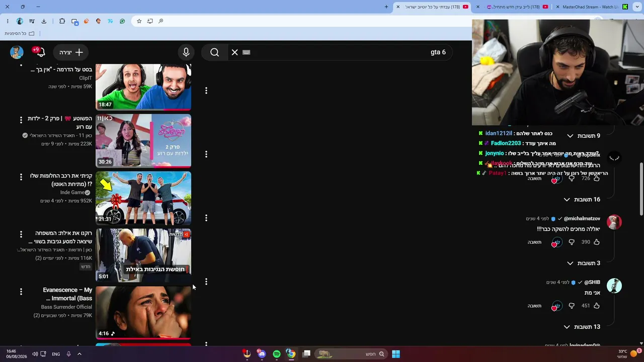Open the Chrome profile avatar
Image resolution: width=644 pixels, height=362 pixels.
20,21
